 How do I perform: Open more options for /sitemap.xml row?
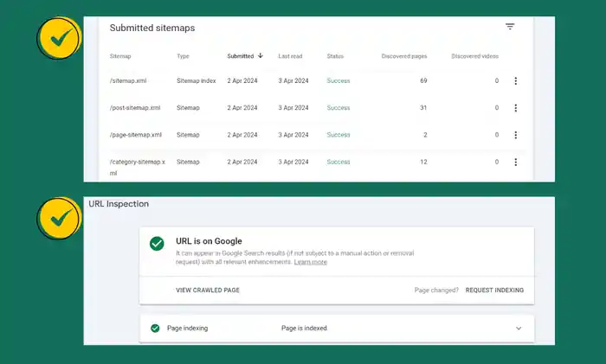pos(516,80)
